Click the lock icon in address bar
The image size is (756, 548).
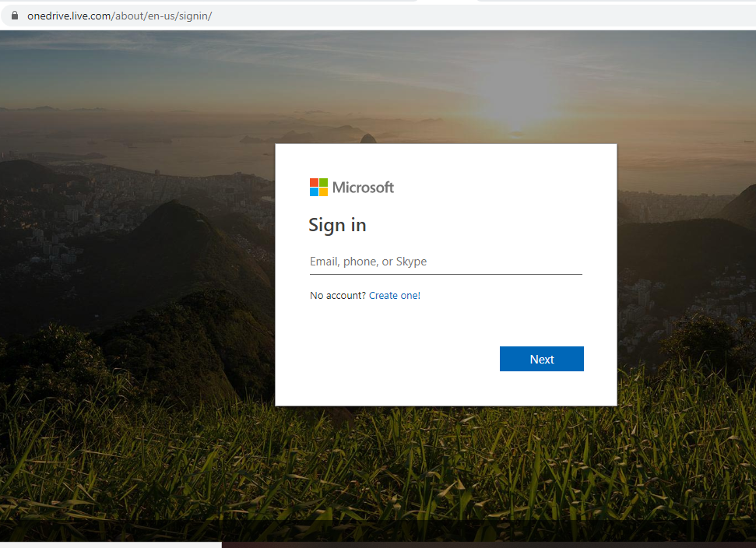tap(15, 16)
